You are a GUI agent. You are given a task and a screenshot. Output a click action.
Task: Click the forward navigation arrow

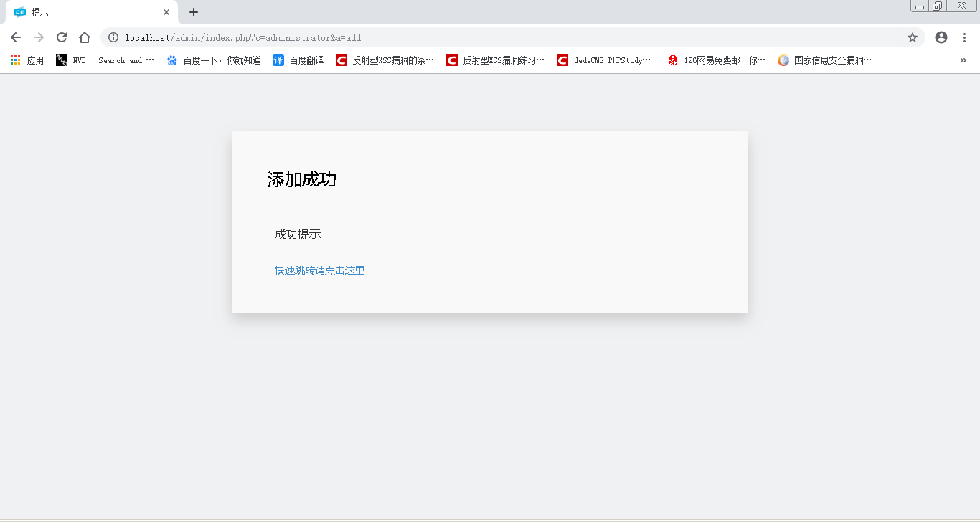pyautogui.click(x=39, y=37)
